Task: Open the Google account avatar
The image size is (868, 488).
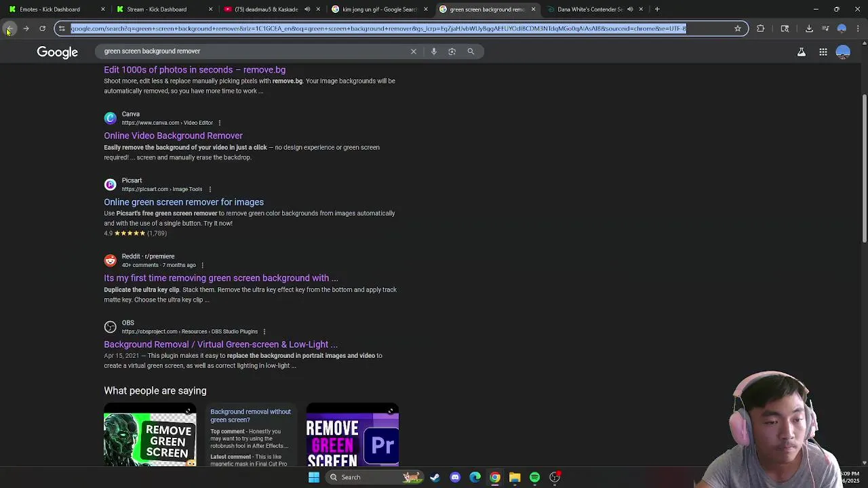Action: [x=844, y=52]
